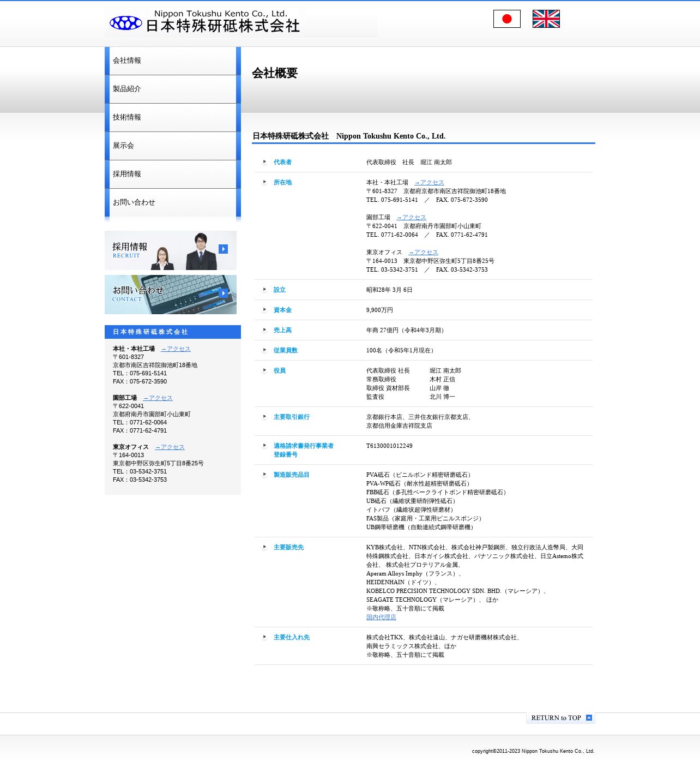The image size is (700, 767).
Task: Open sidebar 園部工場 access link
Action: (158, 398)
